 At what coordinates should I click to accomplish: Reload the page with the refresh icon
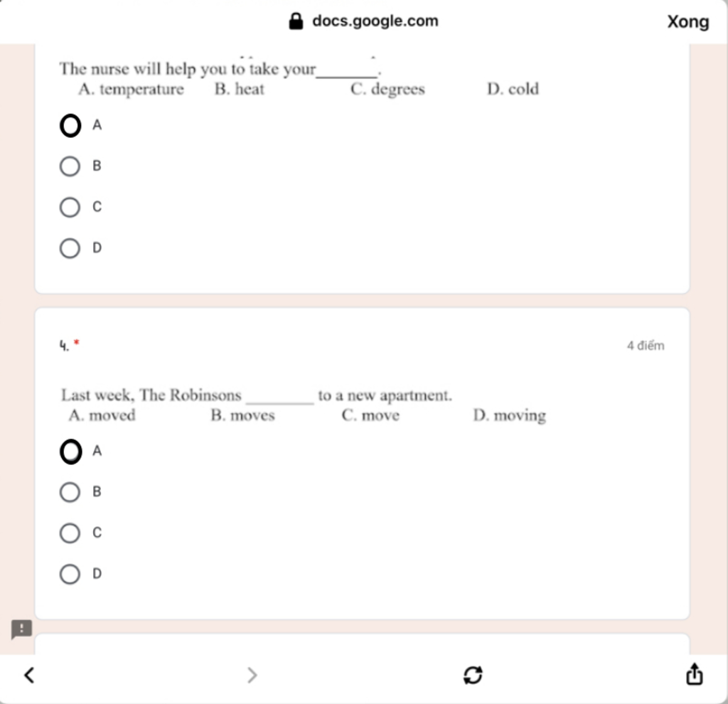click(x=473, y=676)
